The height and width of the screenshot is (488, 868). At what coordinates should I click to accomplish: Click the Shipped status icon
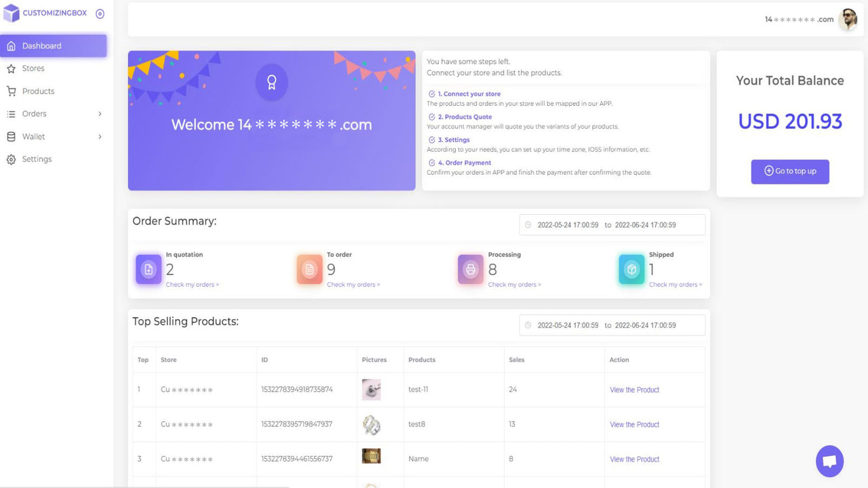pyautogui.click(x=631, y=269)
